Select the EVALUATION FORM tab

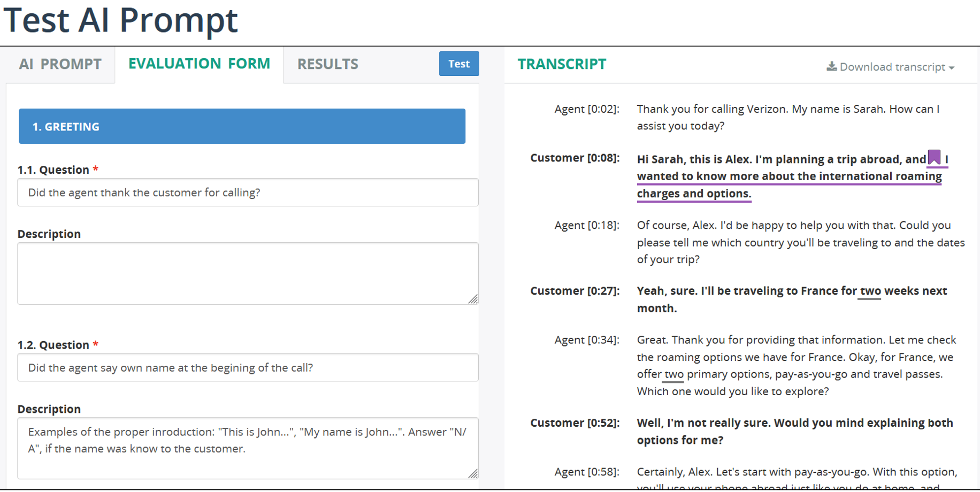coord(199,64)
